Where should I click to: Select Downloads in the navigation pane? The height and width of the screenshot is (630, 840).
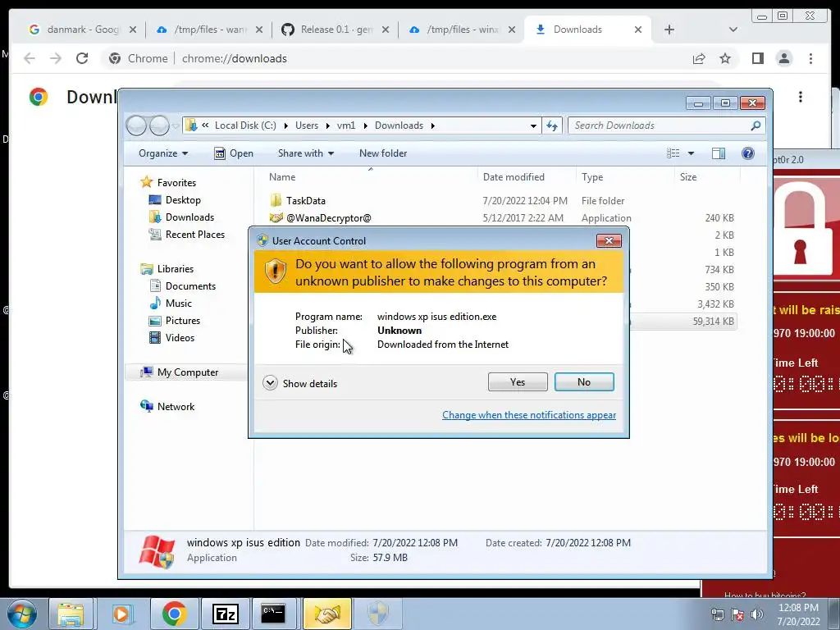tap(189, 217)
